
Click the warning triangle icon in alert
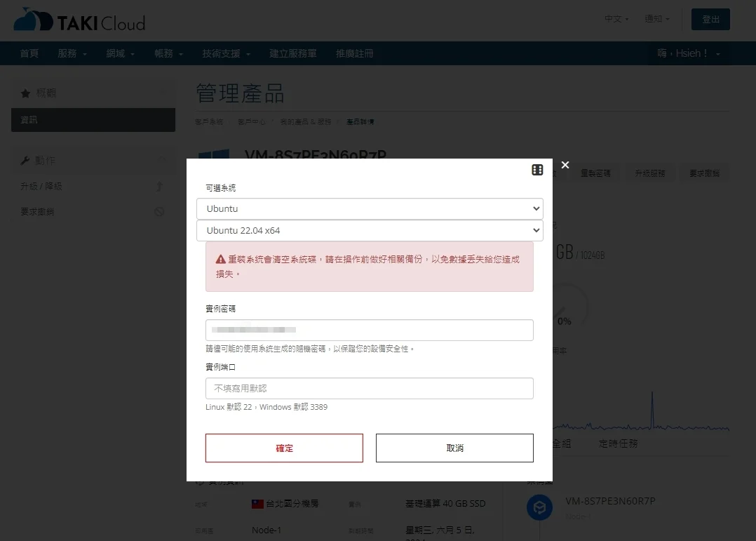click(221, 260)
